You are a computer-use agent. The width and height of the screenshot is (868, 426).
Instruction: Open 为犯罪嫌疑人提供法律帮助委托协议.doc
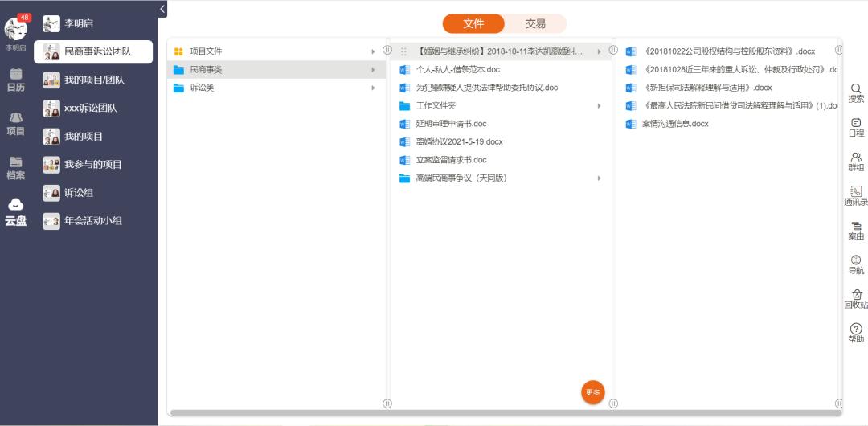(x=486, y=88)
